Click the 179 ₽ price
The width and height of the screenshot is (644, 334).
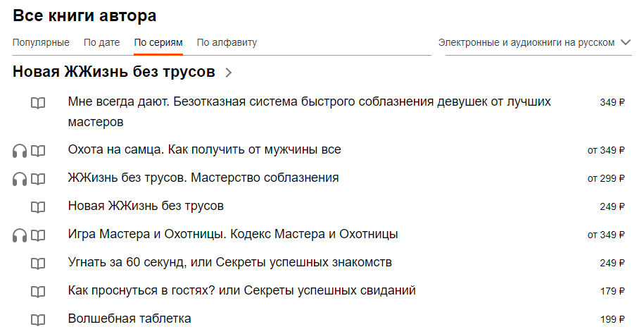tap(612, 291)
